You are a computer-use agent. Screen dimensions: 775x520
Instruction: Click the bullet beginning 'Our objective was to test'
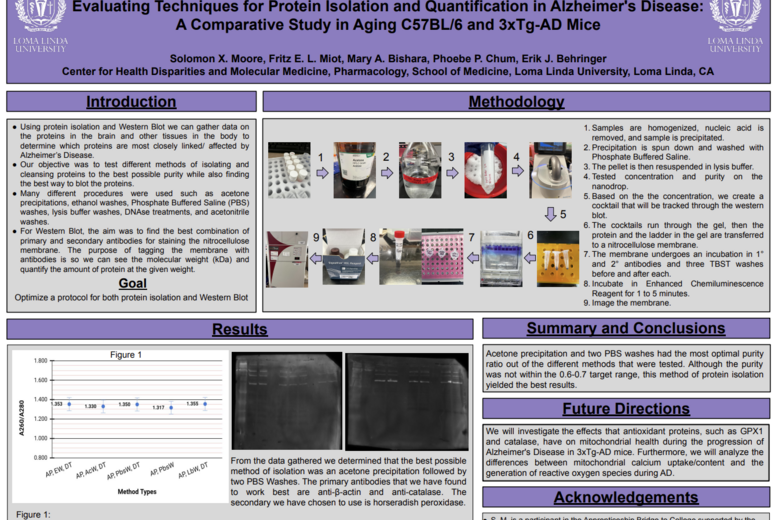point(131,174)
